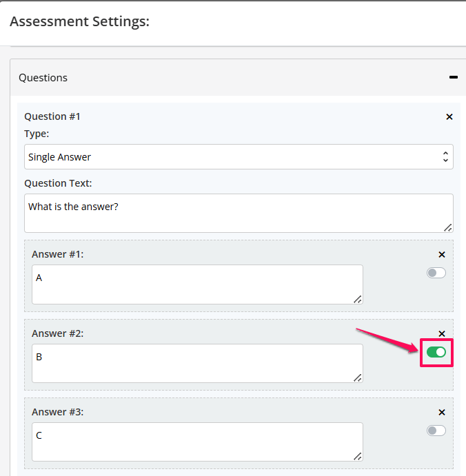The image size is (466, 476).
Task: Click the resize handle of Question Text box
Action: click(x=448, y=228)
